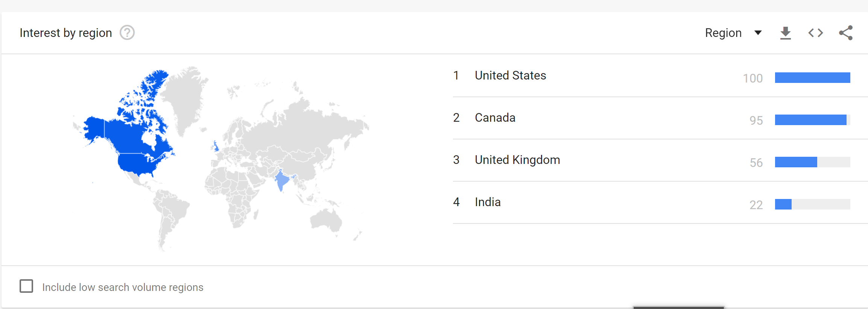The image size is (868, 309).
Task: Click India on the world map
Action: coord(281,180)
